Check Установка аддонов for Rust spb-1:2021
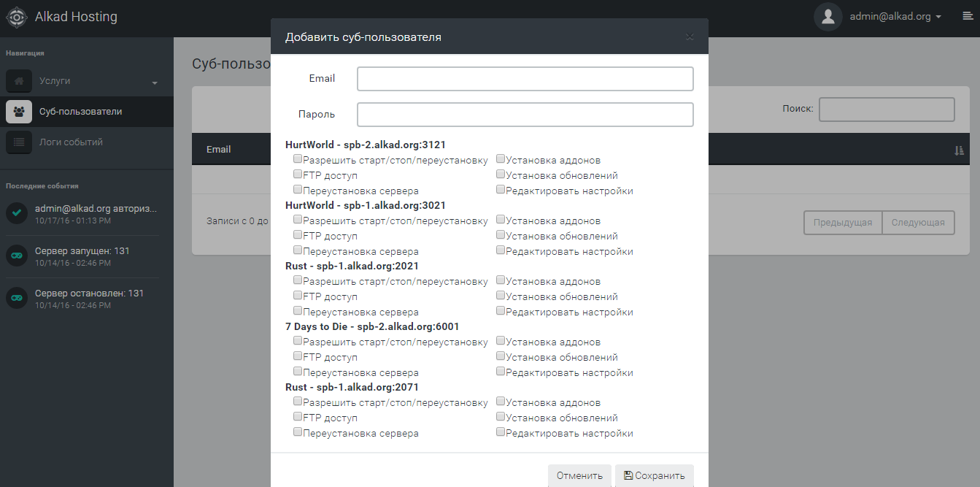Screen dimensions: 980x487 (x=501, y=280)
